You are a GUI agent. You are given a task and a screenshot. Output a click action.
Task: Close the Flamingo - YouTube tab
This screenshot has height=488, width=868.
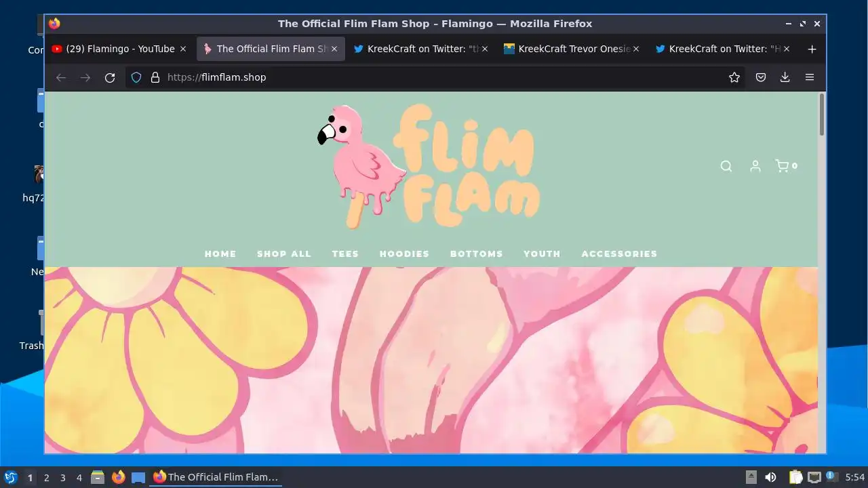pos(183,49)
